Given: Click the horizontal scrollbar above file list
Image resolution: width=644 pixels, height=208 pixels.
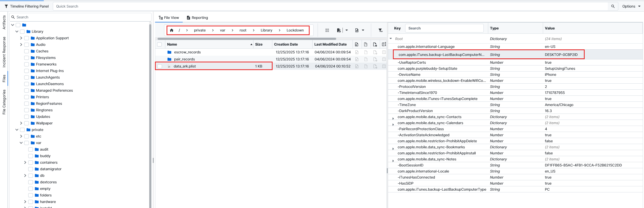Looking at the screenshot, I should [247, 39].
